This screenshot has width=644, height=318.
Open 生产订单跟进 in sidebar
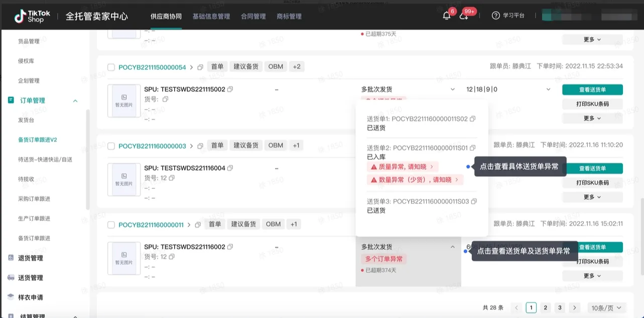(34, 218)
